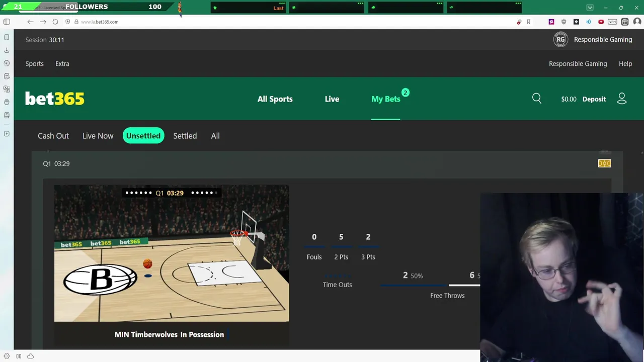644x362 pixels.
Task: Select the Cash Out filter
Action: coord(53,136)
